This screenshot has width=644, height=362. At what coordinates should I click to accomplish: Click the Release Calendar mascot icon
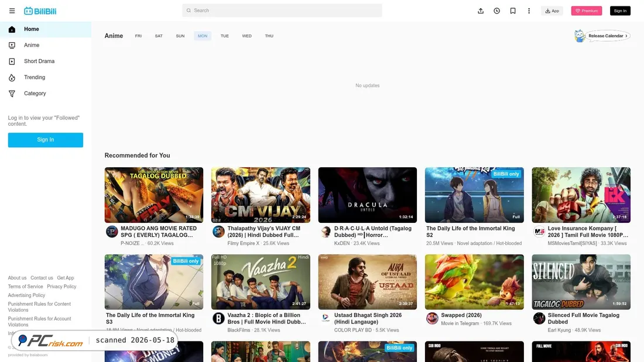[x=580, y=36]
